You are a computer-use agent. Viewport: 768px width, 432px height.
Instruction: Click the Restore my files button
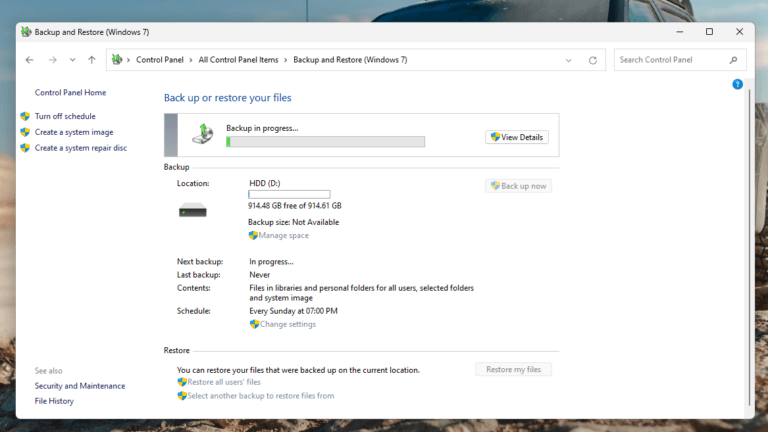click(513, 369)
